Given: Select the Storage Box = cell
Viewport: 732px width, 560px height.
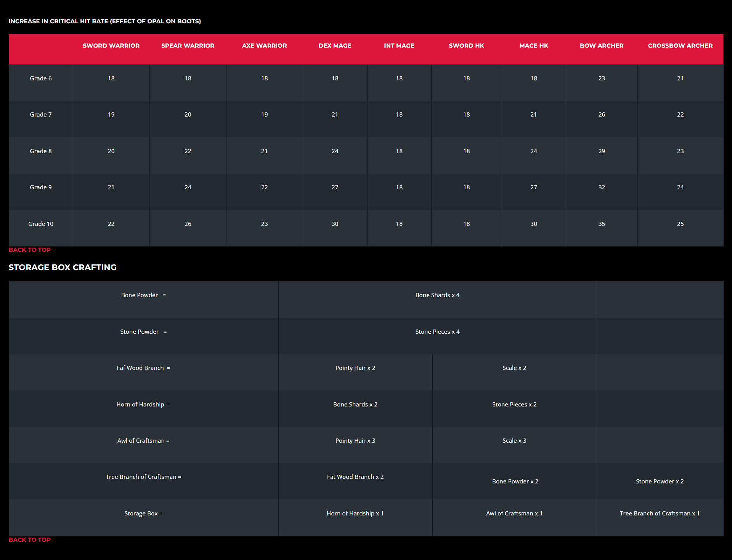Looking at the screenshot, I should (143, 514).
